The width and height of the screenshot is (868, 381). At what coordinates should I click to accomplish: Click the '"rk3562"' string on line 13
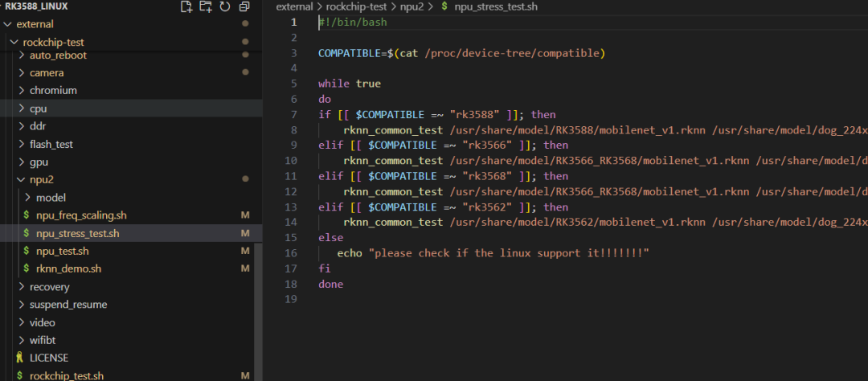click(x=488, y=207)
